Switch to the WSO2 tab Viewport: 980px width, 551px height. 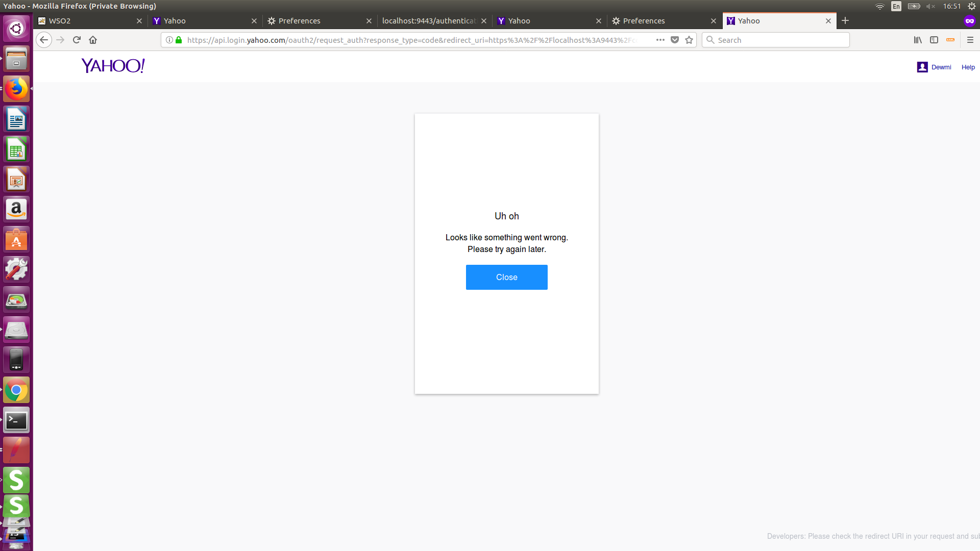coord(87,21)
